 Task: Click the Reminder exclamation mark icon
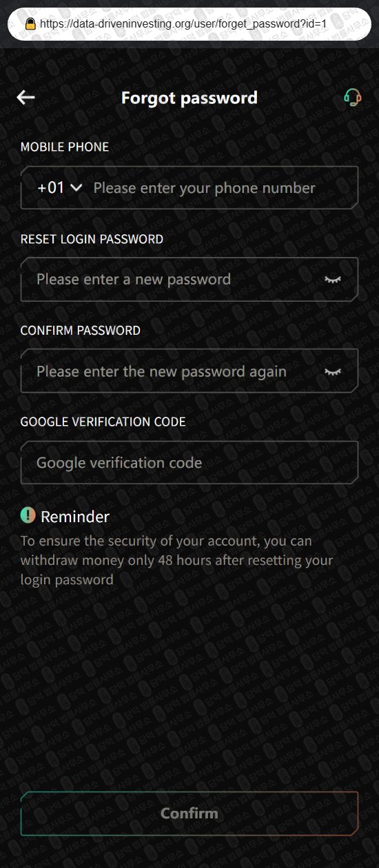pyautogui.click(x=28, y=515)
